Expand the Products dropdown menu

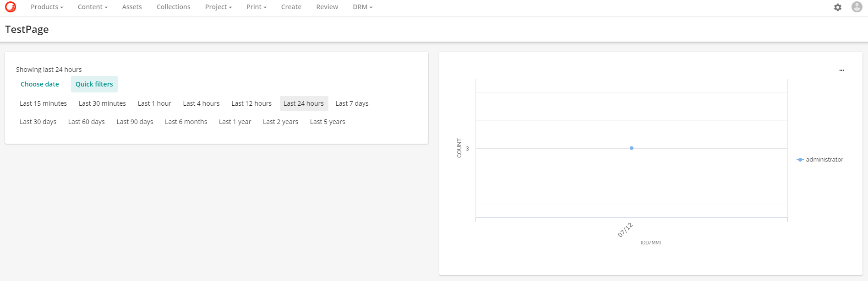(x=47, y=7)
